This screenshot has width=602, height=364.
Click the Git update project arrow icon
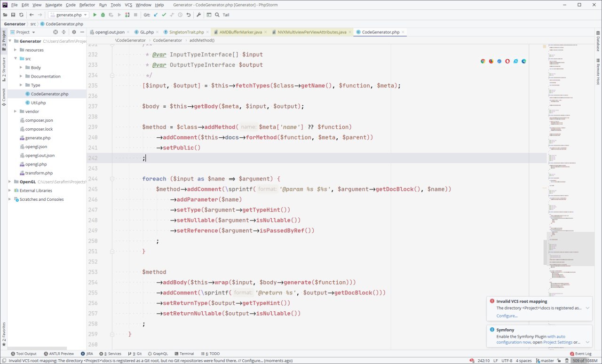tap(156, 15)
